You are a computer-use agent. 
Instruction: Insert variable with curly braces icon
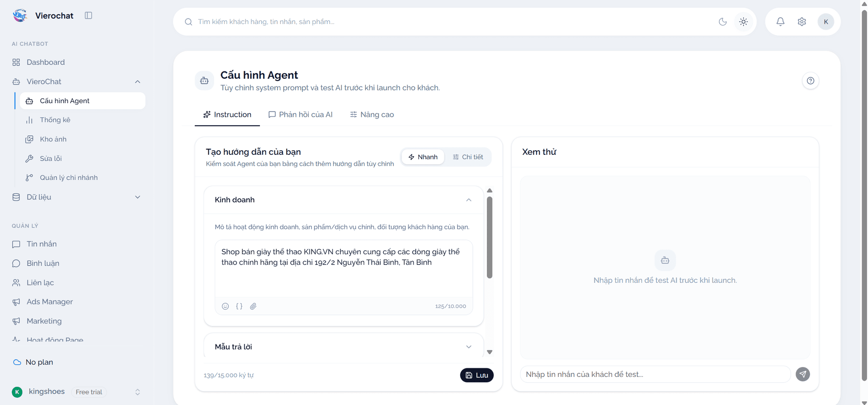239,306
